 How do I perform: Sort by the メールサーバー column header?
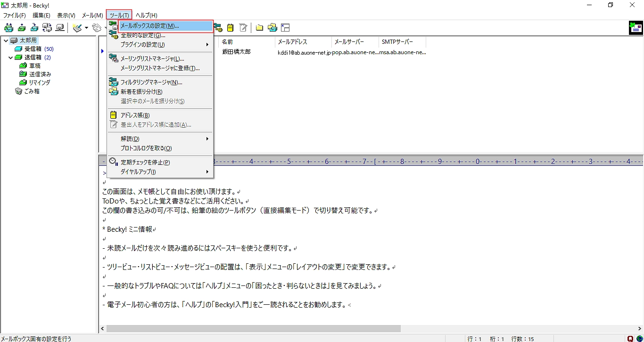click(x=355, y=42)
